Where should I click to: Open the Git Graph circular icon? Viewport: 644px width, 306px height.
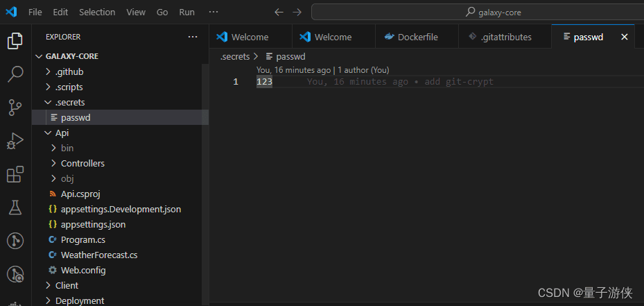point(15,241)
